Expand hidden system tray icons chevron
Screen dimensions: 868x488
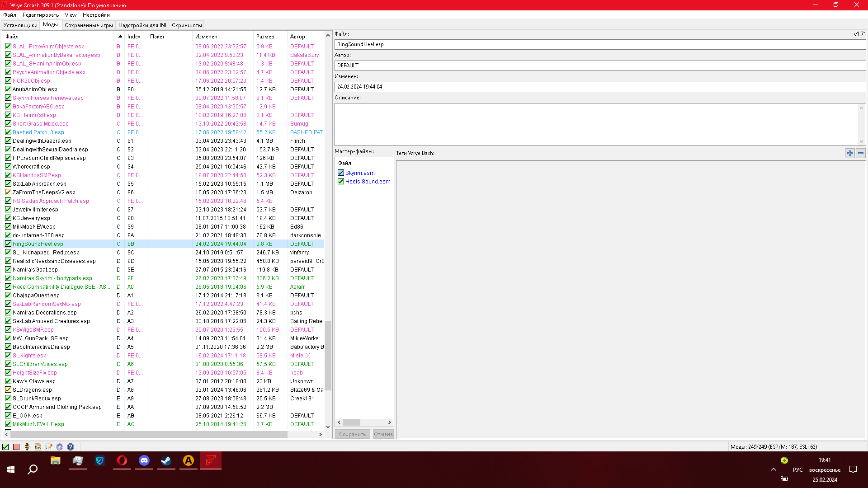774,470
